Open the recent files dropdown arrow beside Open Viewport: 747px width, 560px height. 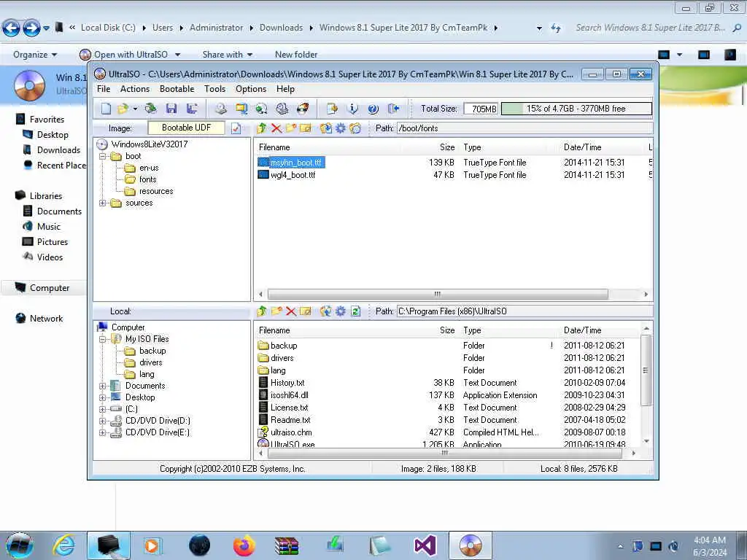click(x=135, y=109)
